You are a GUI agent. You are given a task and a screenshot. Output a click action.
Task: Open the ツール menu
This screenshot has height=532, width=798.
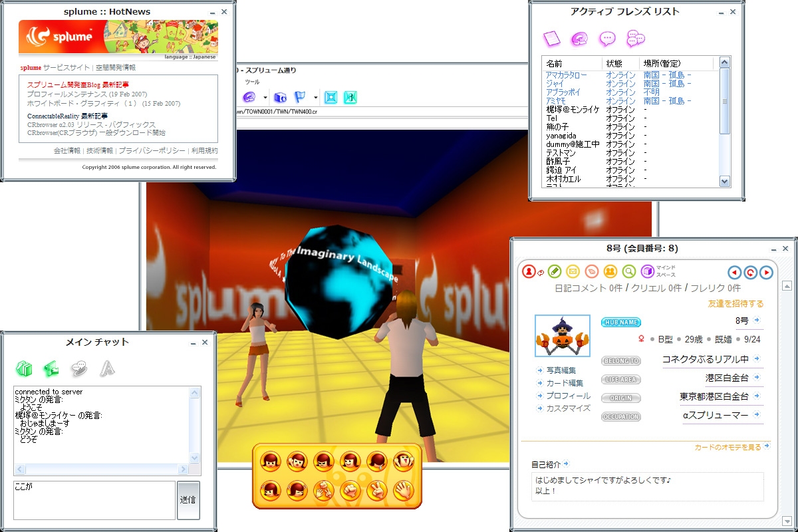253,81
